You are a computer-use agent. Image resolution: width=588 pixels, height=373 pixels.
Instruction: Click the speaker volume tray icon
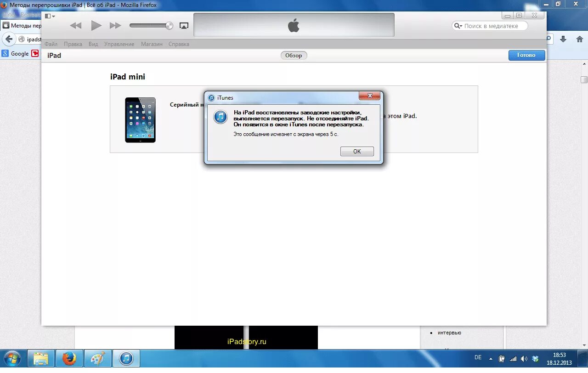(x=524, y=359)
